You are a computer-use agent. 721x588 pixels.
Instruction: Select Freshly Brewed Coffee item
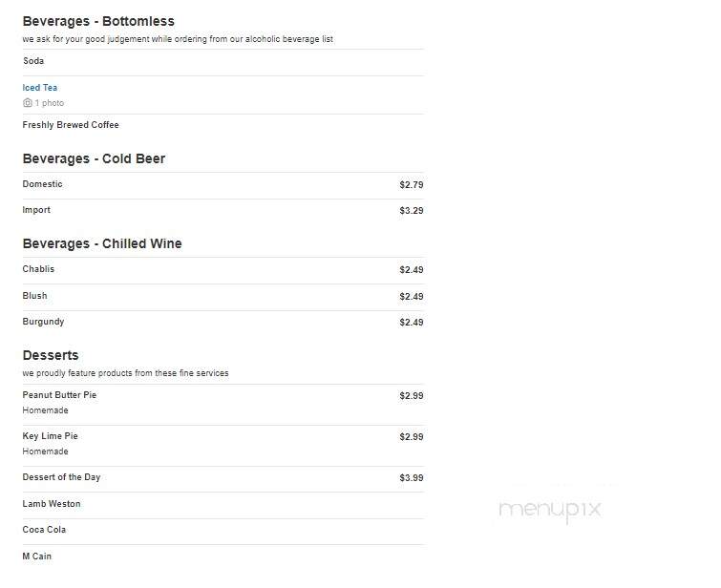click(71, 125)
